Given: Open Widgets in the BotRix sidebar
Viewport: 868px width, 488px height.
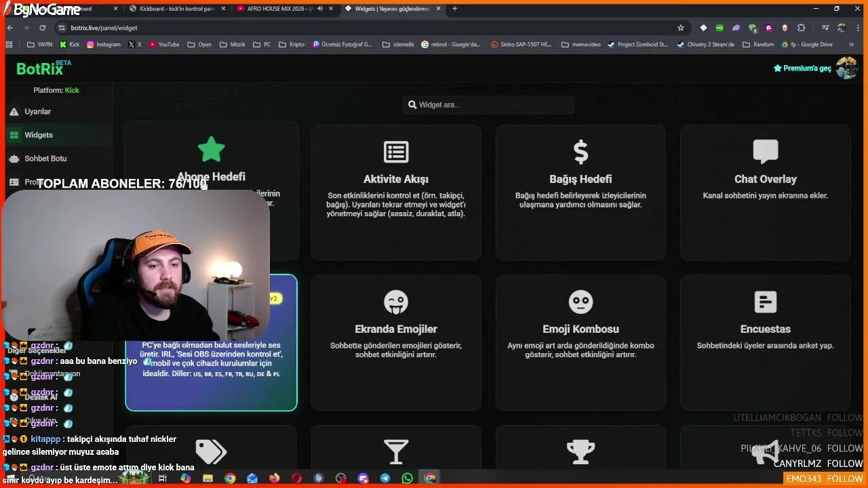Looking at the screenshot, I should (x=57, y=135).
